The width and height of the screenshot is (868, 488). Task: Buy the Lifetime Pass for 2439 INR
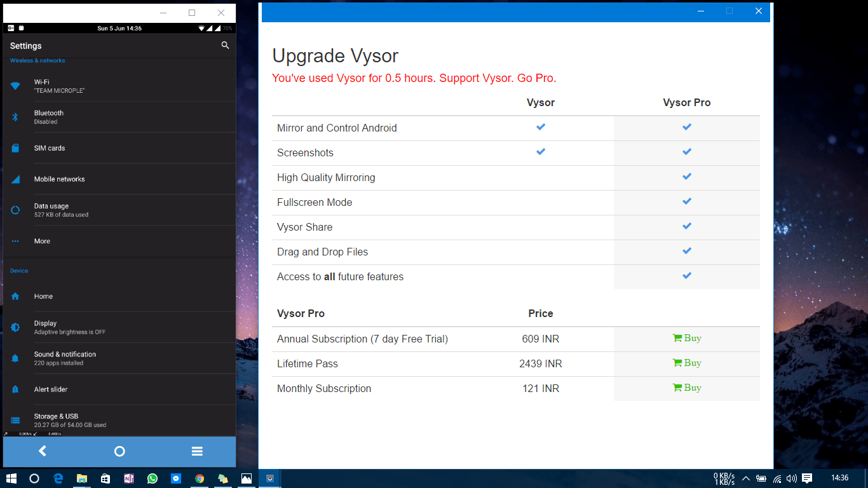[686, 363]
